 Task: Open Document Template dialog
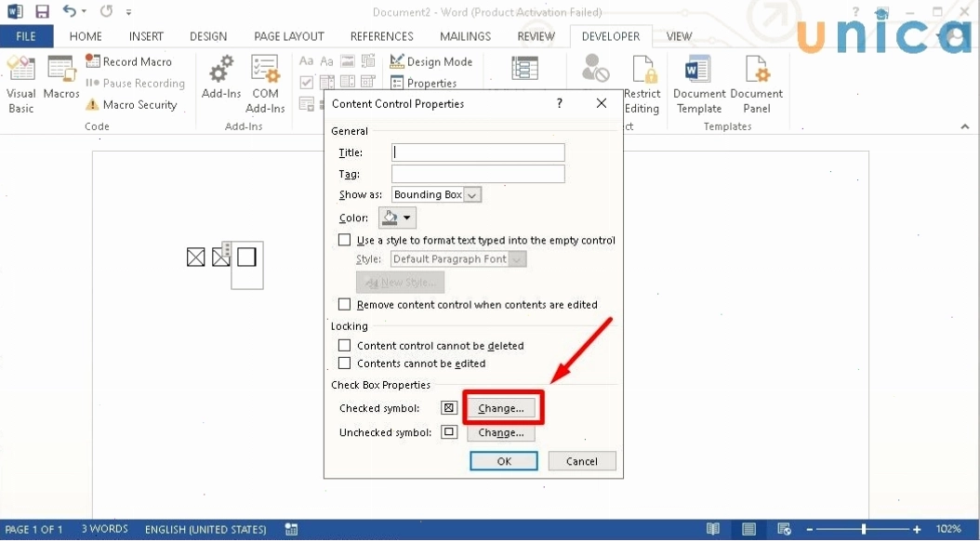699,85
